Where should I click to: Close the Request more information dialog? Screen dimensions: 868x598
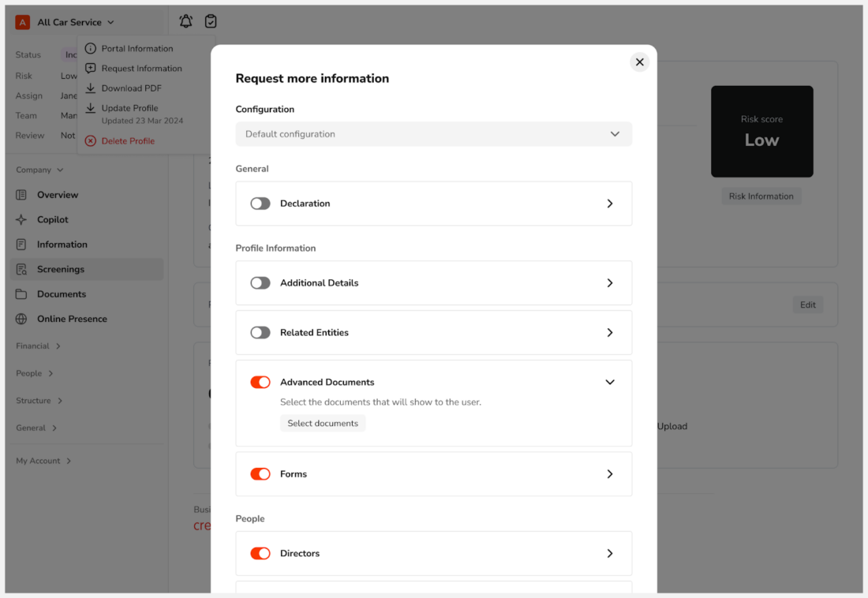pos(640,62)
